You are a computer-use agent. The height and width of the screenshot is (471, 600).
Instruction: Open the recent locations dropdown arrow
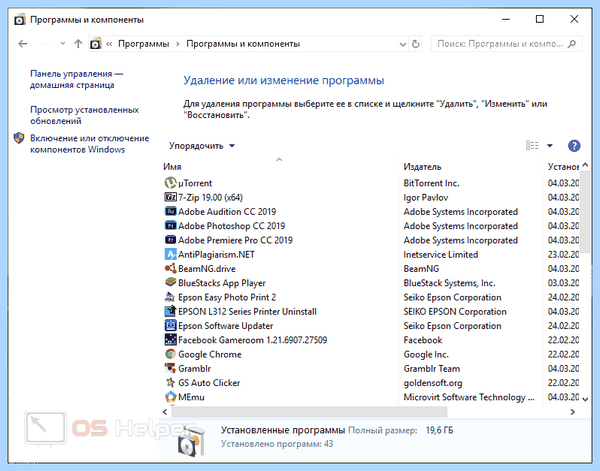click(63, 44)
